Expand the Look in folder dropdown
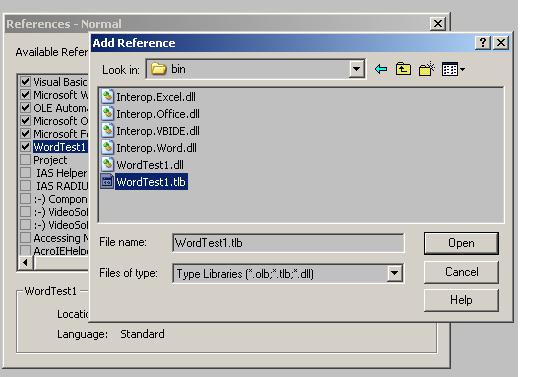Viewport: 536px width, 377px height. pos(356,69)
